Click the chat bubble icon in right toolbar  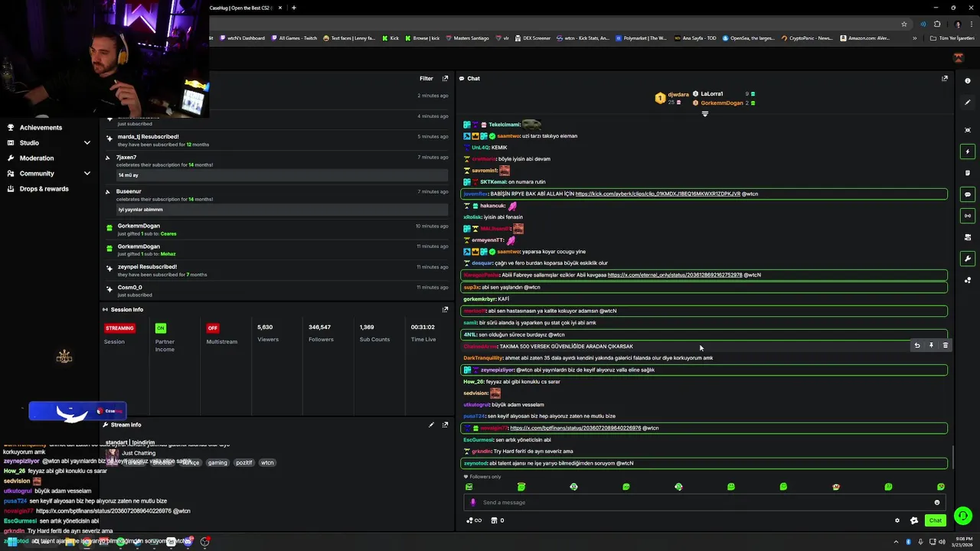coord(968,194)
